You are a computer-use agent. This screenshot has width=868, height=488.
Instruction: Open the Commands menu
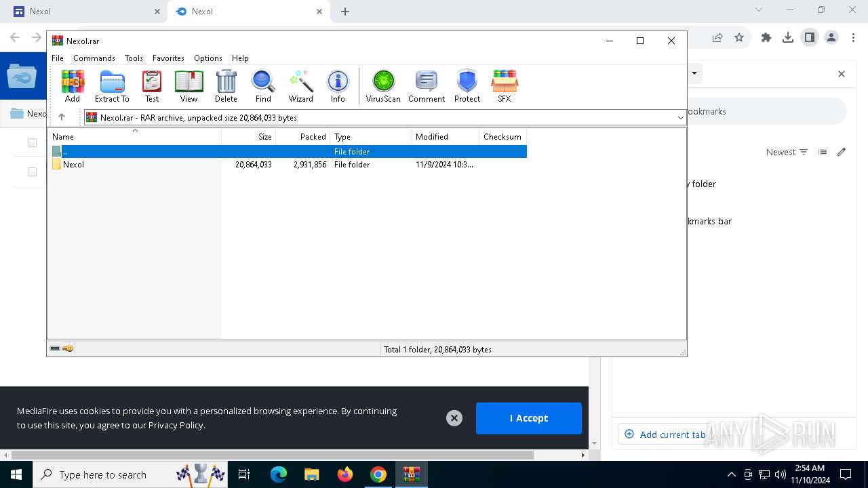point(94,58)
